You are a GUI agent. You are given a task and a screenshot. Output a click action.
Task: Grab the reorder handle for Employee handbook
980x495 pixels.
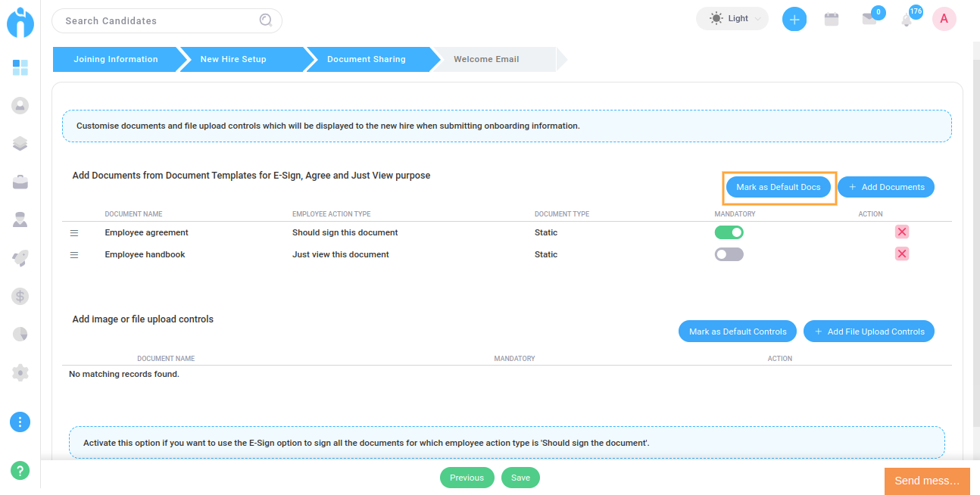coord(74,255)
